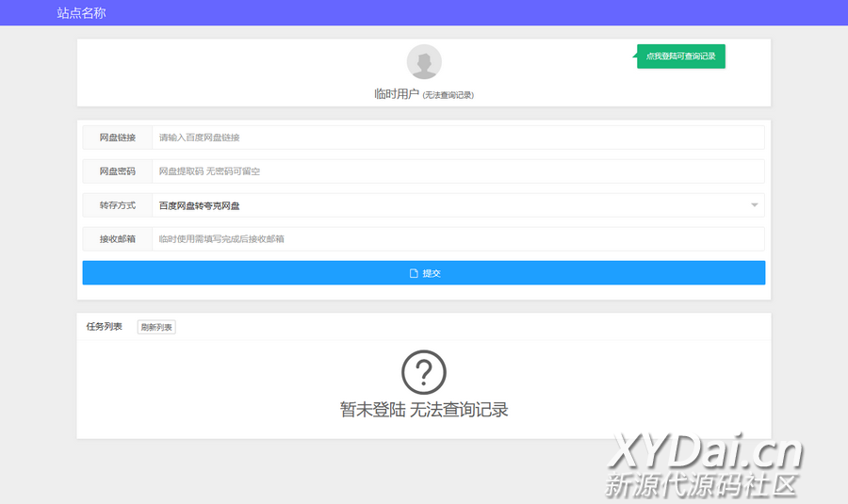Image resolution: width=848 pixels, height=504 pixels.
Task: Click the question mark circle icon
Action: pos(424,372)
